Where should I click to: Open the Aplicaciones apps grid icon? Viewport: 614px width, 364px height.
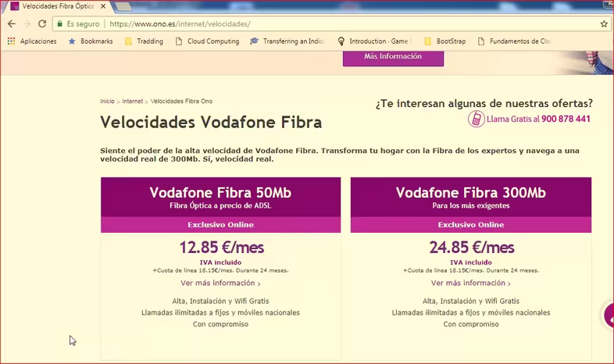pos(12,41)
